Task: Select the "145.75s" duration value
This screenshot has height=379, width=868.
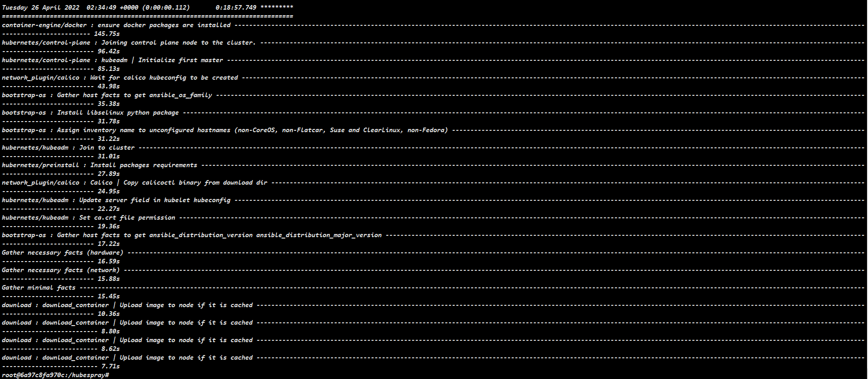Action: 107,34
